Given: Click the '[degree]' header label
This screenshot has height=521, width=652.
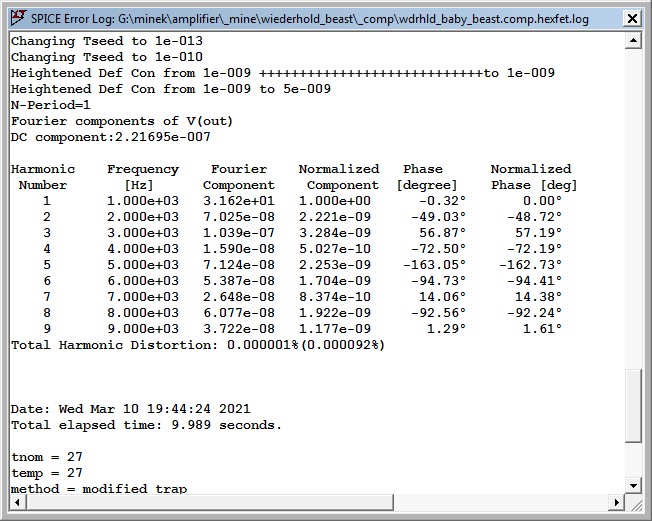Looking at the screenshot, I should tap(427, 185).
